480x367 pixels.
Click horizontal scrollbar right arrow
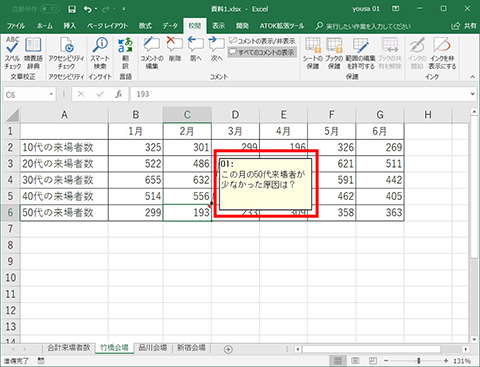point(465,349)
